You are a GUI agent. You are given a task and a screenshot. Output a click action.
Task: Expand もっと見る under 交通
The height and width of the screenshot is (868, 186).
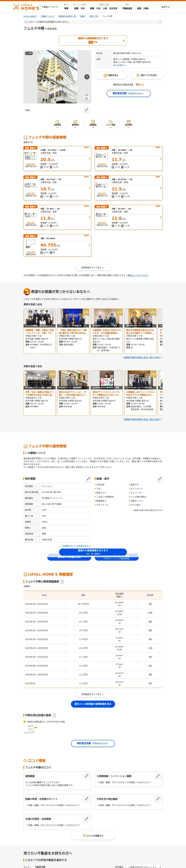pyautogui.click(x=120, y=65)
